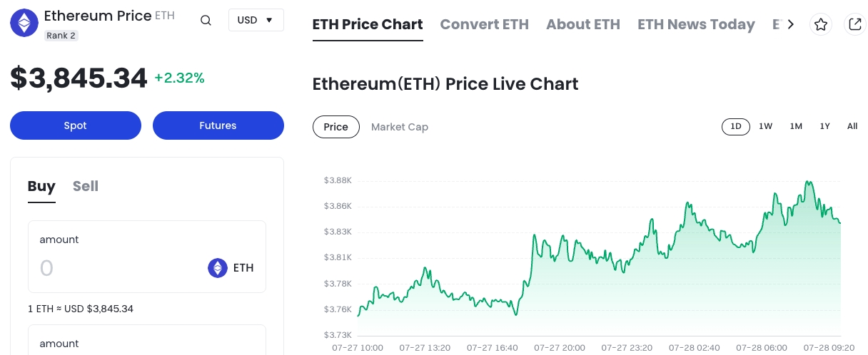
Task: Select the 1D time range
Action: click(736, 126)
